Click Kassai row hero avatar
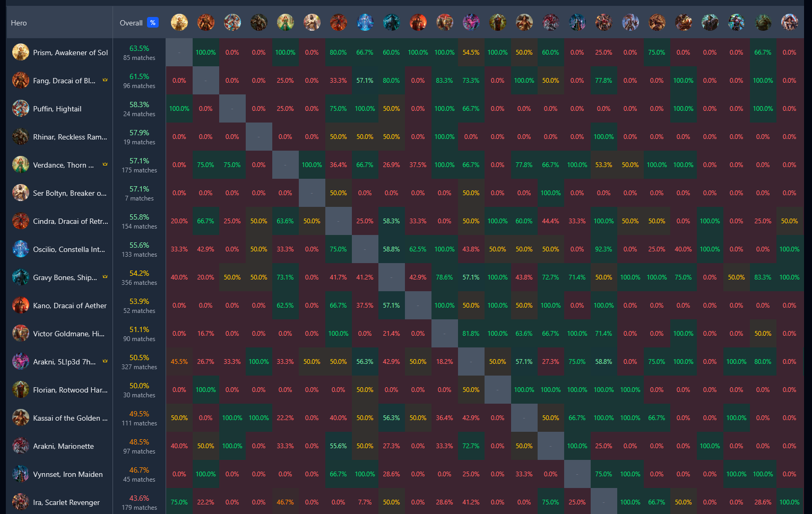This screenshot has width=812, height=514. [21, 417]
